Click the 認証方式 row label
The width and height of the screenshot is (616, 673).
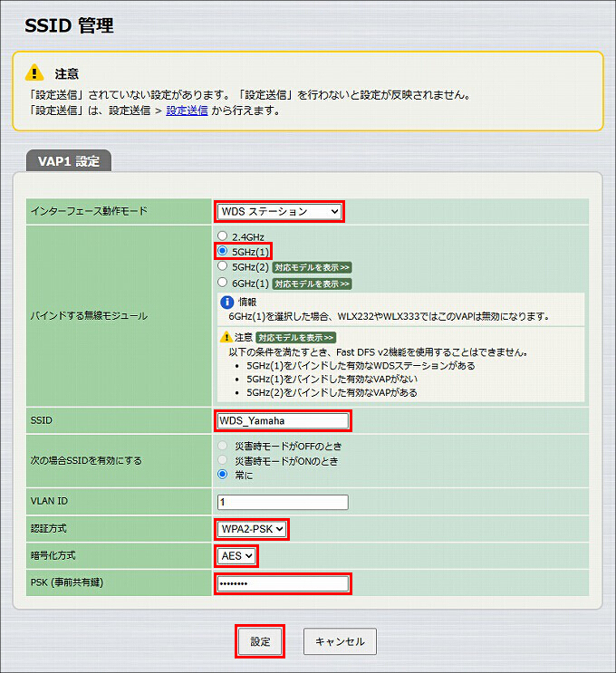(49, 528)
